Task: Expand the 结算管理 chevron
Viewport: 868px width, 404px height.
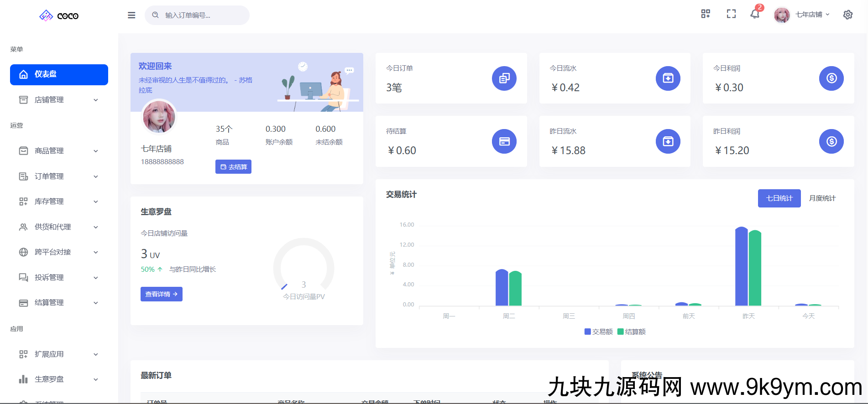Action: pyautogui.click(x=96, y=303)
